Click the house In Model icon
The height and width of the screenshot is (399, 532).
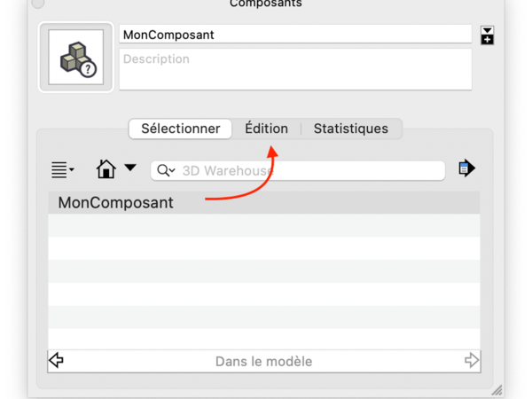pyautogui.click(x=106, y=168)
